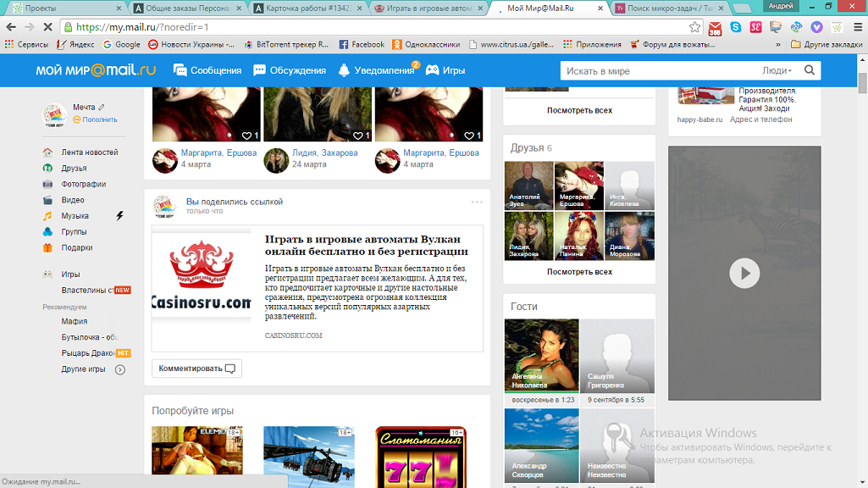The width and height of the screenshot is (868, 488).
Task: Open friend Анатолий Зуев's photo tile
Action: coord(528,186)
